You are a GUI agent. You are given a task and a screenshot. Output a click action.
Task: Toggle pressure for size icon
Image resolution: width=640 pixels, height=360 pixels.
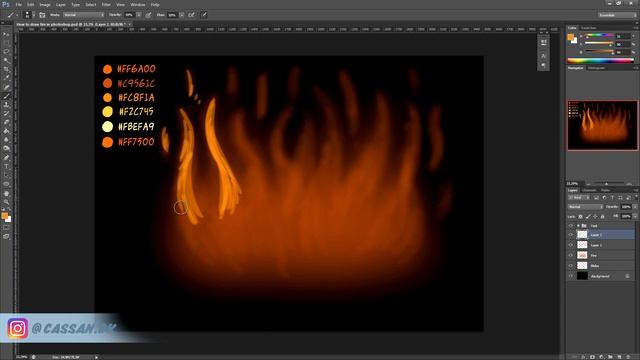[204, 15]
